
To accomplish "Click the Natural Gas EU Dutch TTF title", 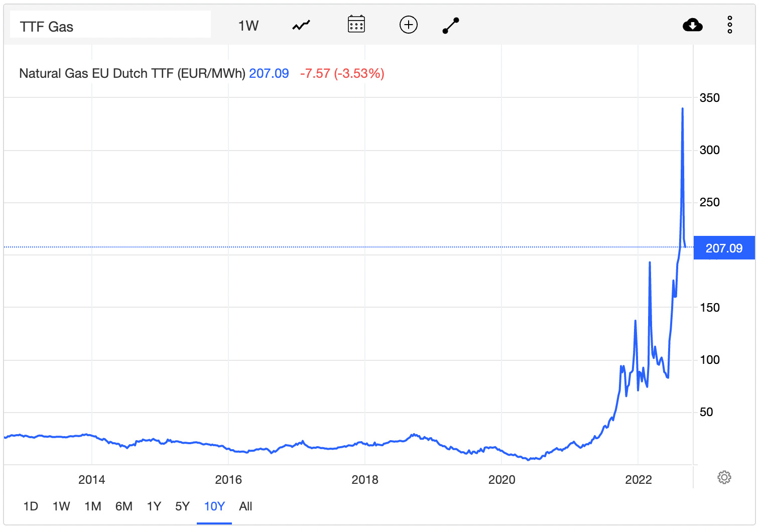I will (x=133, y=73).
